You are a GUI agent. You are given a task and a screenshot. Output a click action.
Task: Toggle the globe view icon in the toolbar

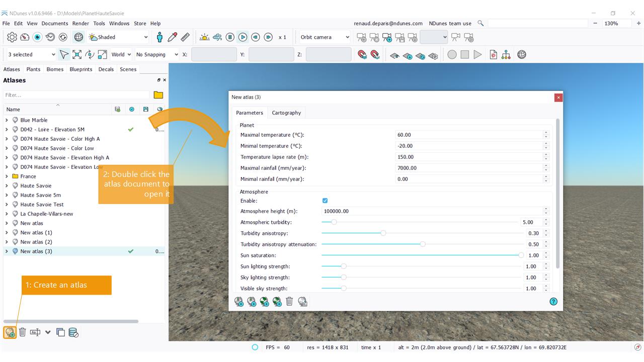pos(78,37)
